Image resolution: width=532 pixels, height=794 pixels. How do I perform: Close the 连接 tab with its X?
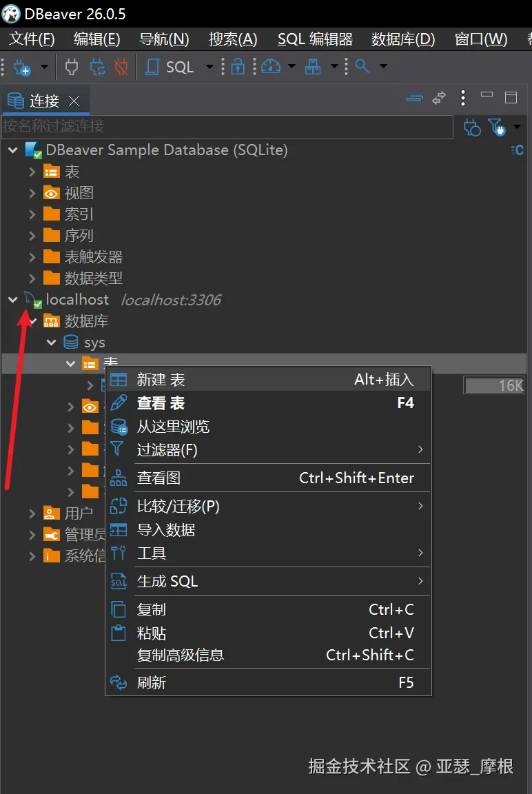(x=74, y=101)
